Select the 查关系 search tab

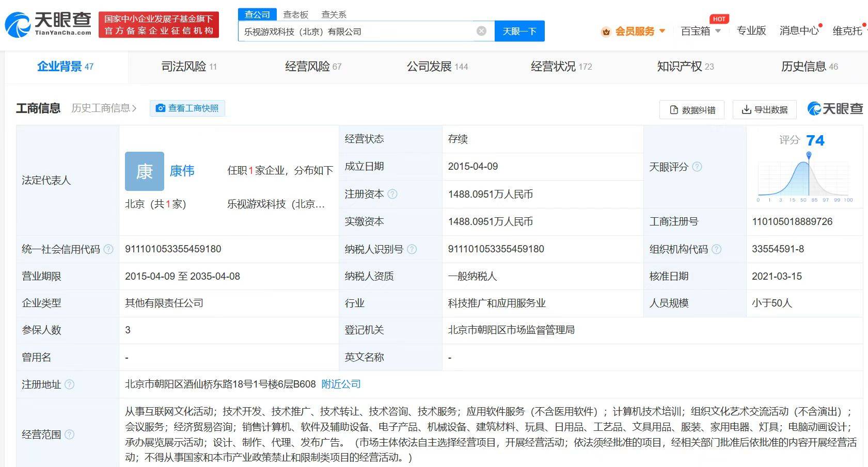334,14
